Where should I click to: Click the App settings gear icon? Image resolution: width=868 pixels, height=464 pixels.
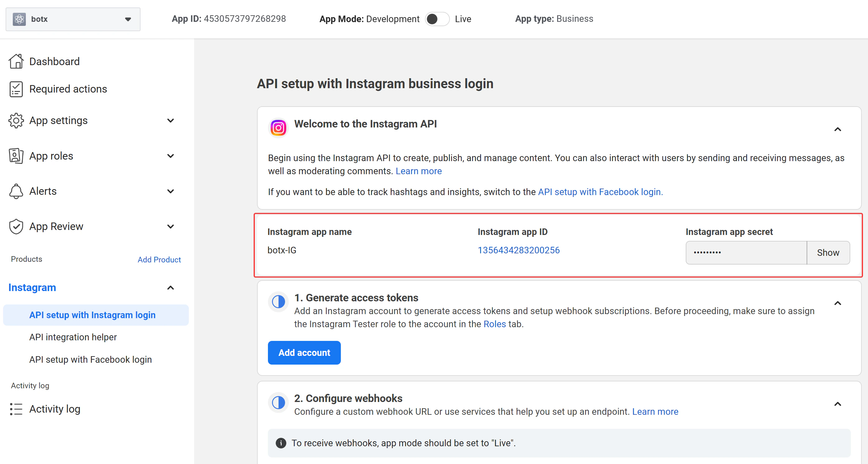[16, 121]
